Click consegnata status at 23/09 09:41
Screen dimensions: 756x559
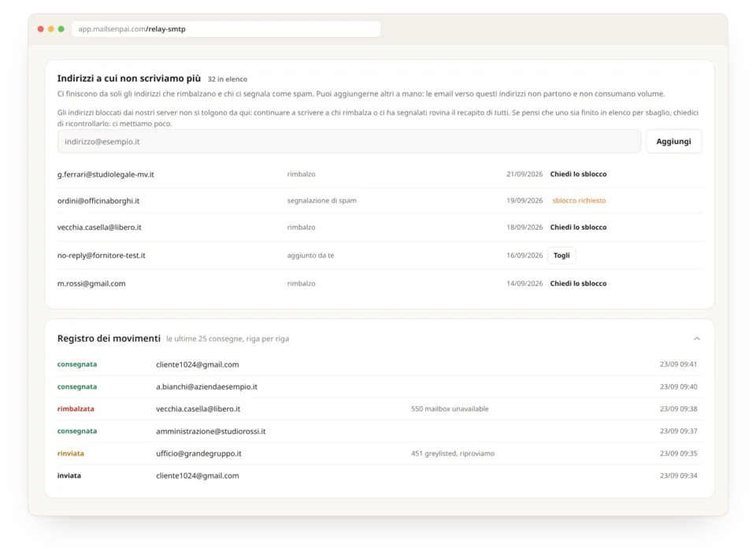[77, 365]
